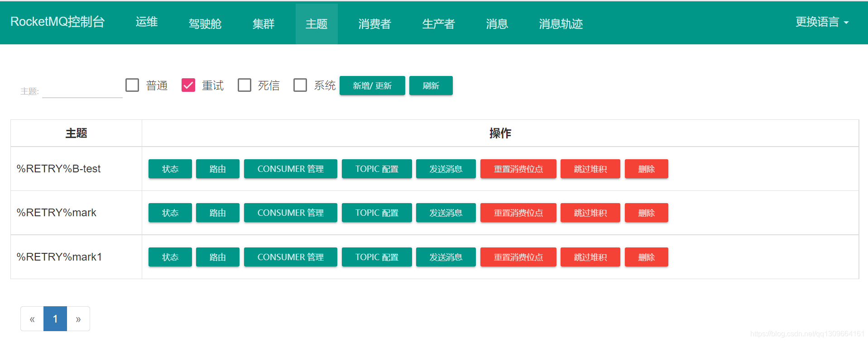The height and width of the screenshot is (342, 868).
Task: Click 重置消费位点 for %RETRY%mark1
Action: [518, 257]
